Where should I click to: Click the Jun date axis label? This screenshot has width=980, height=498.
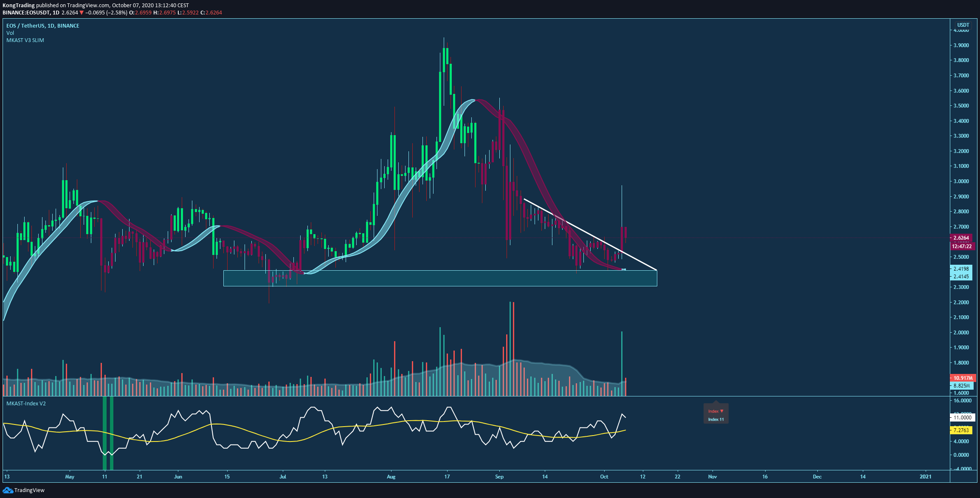click(178, 477)
